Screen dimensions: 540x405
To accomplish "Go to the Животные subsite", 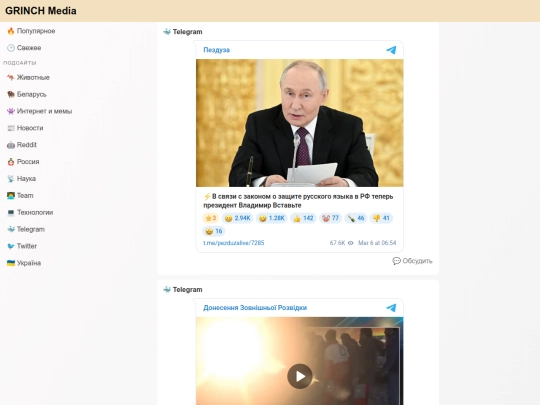I will (x=28, y=77).
